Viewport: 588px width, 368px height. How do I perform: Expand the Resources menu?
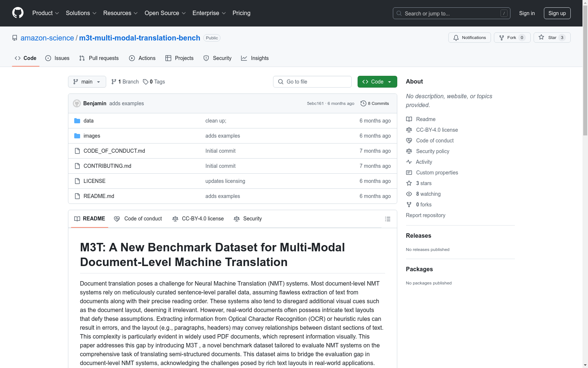click(121, 13)
